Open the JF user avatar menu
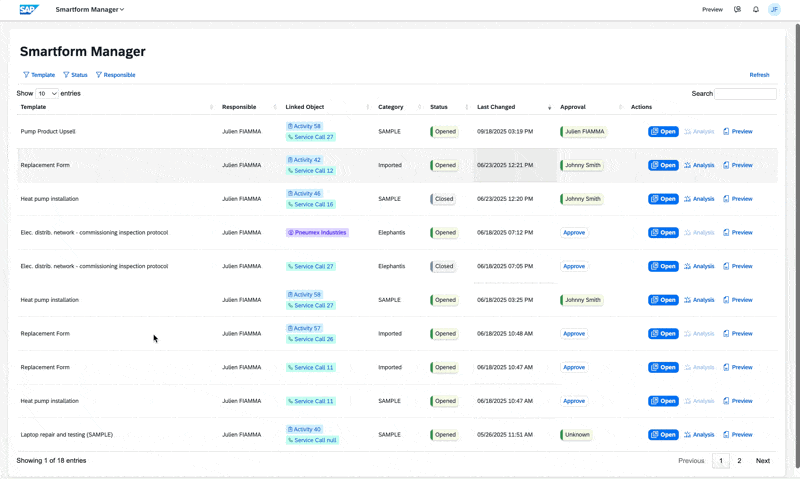Image resolution: width=800 pixels, height=479 pixels. [774, 10]
